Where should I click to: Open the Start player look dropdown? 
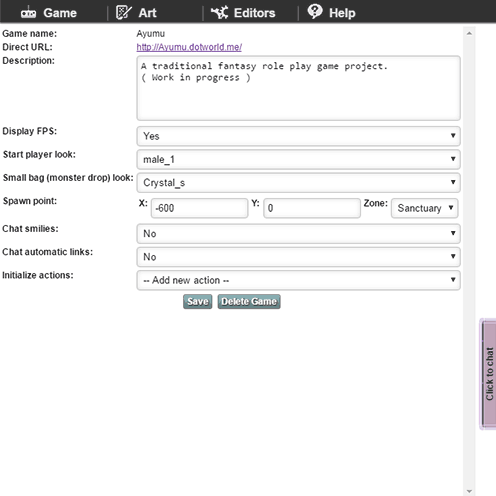(298, 159)
